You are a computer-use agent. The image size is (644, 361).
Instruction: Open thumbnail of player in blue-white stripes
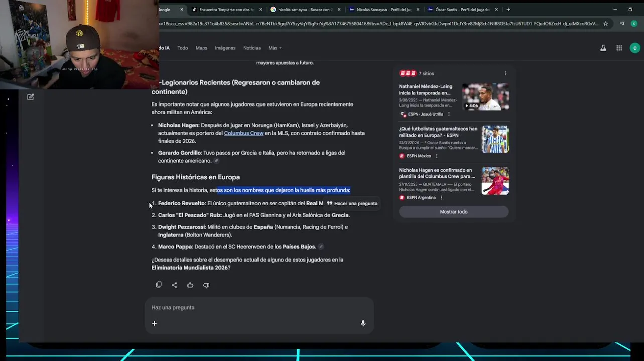click(495, 139)
